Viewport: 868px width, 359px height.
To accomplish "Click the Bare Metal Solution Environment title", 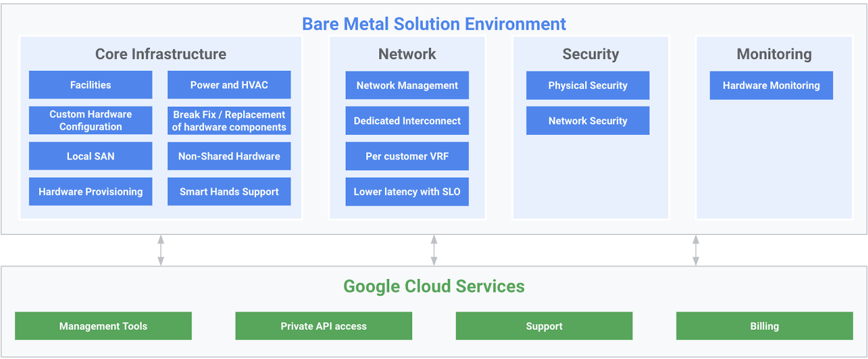I will pyautogui.click(x=434, y=24).
